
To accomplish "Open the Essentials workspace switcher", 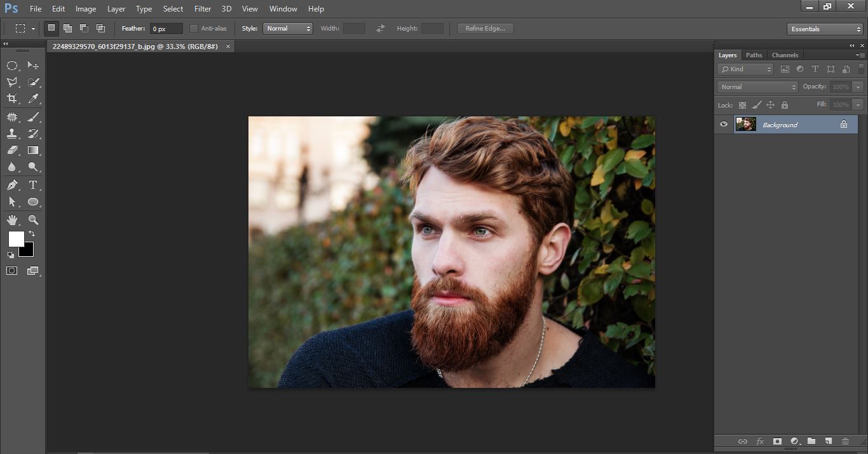I will [x=824, y=29].
